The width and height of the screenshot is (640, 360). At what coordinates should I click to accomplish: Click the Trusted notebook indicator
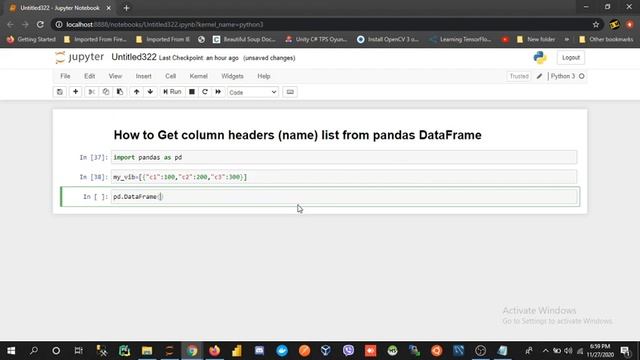[519, 76]
